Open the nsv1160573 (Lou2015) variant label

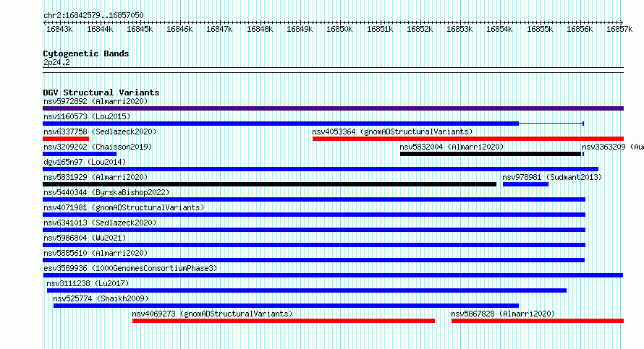point(87,116)
